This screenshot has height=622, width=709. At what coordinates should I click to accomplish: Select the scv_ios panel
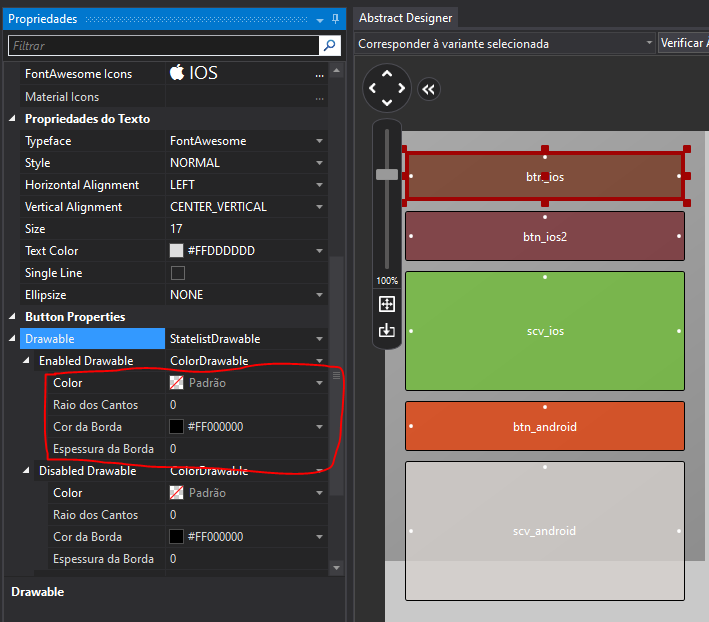(x=545, y=331)
